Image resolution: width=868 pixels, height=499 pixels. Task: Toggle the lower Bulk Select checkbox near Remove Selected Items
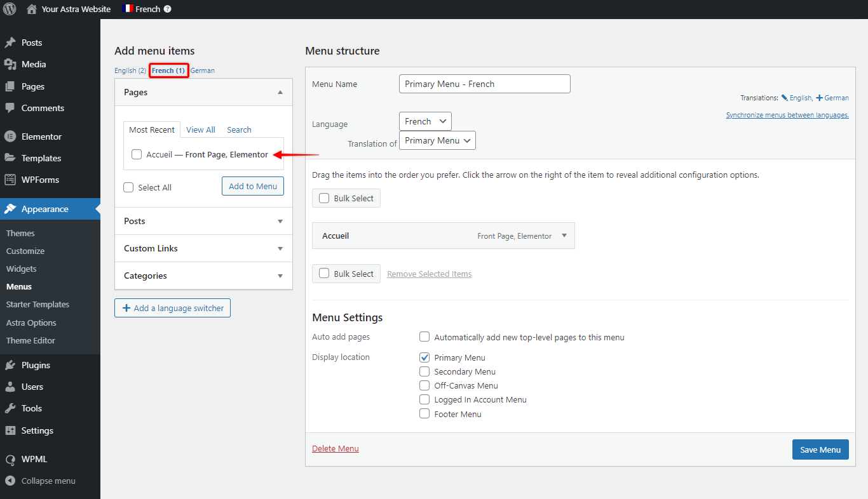[x=324, y=274]
